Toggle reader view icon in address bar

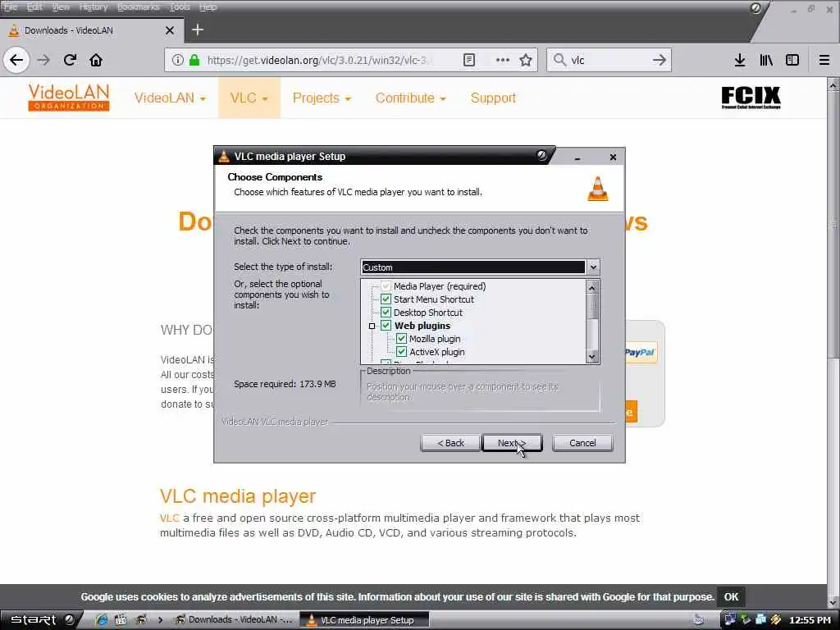468,60
